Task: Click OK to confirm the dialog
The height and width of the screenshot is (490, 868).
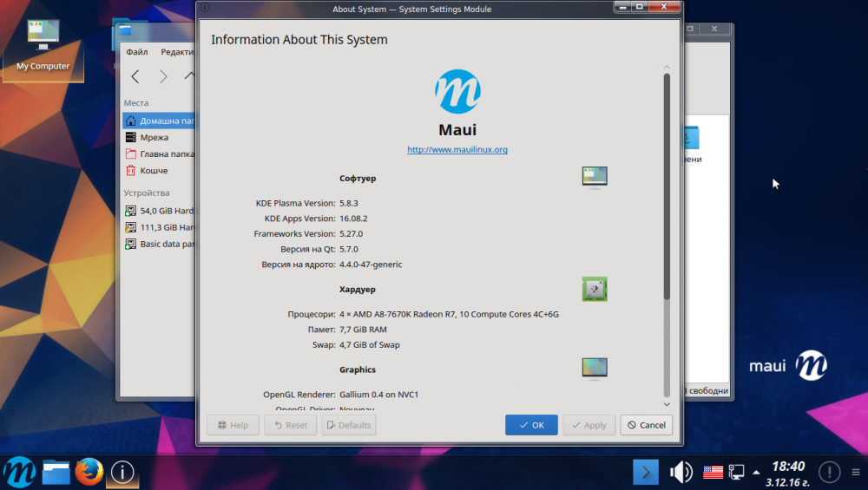Action: [x=531, y=425]
